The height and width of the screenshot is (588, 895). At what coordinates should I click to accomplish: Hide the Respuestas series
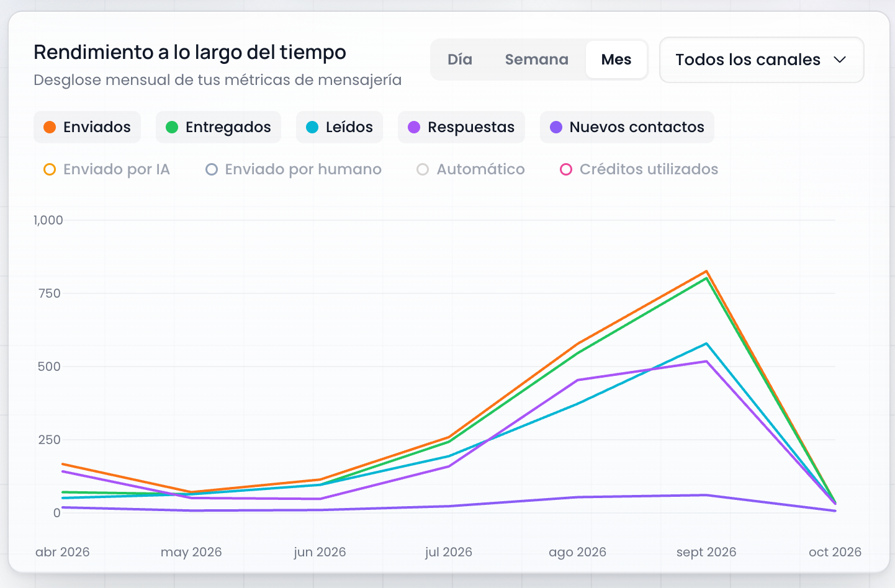point(461,127)
